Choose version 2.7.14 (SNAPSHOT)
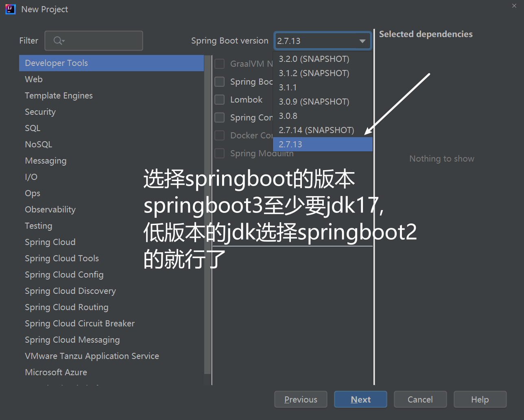 point(323,130)
